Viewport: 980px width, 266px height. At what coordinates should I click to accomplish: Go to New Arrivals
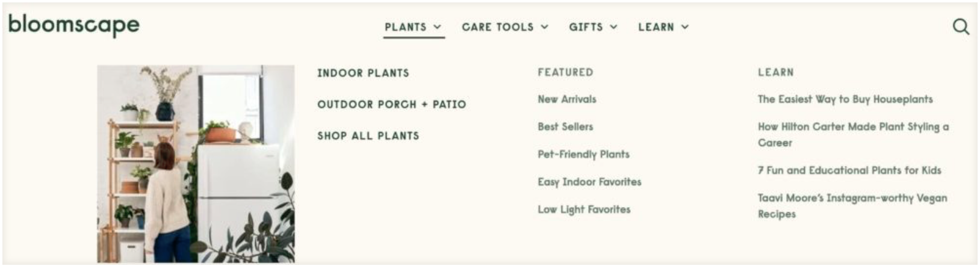pyautogui.click(x=566, y=99)
